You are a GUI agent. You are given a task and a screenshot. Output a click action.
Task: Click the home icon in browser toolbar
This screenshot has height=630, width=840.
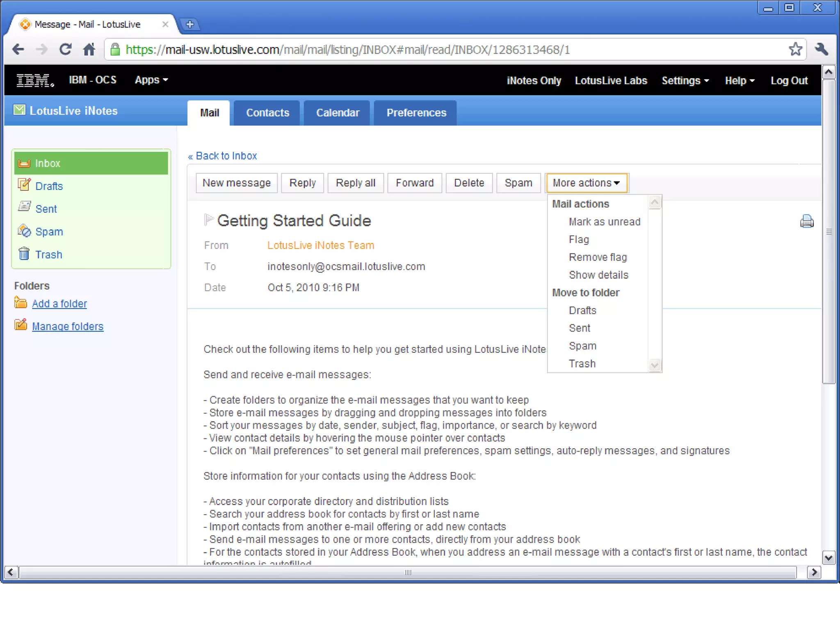pos(89,50)
